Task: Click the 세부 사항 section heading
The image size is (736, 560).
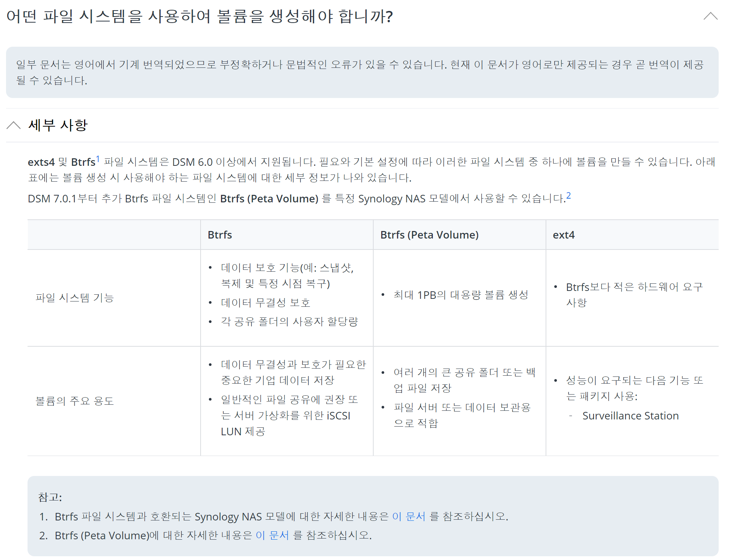Action: [58, 125]
